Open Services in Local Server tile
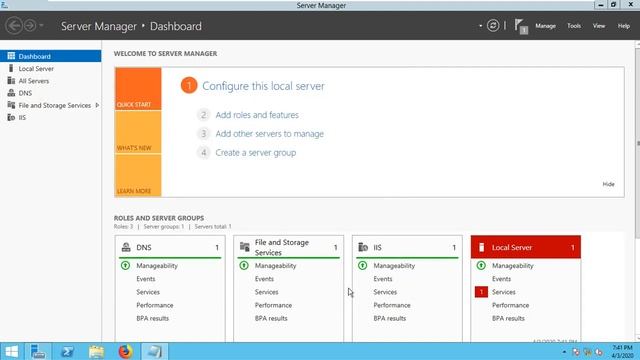 click(x=504, y=292)
